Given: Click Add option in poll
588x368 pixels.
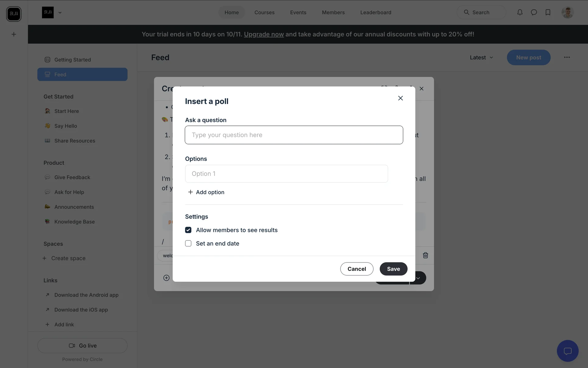Looking at the screenshot, I should [x=206, y=192].
